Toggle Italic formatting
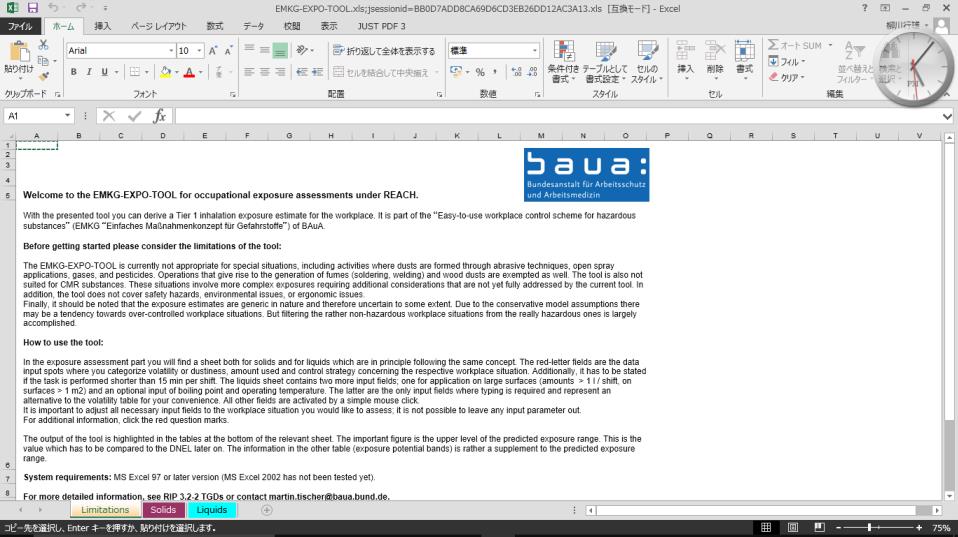This screenshot has height=537, width=958. [89, 72]
